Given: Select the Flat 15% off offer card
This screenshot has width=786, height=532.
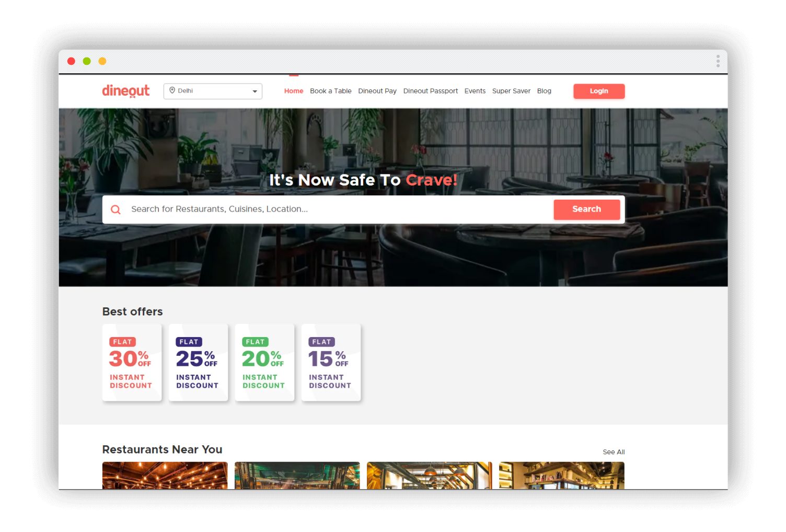Looking at the screenshot, I should pyautogui.click(x=331, y=363).
